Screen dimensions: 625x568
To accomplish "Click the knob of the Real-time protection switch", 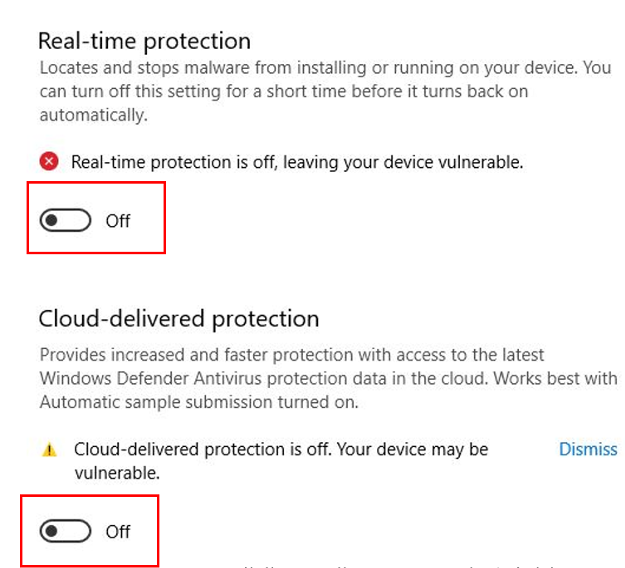I will tap(51, 220).
